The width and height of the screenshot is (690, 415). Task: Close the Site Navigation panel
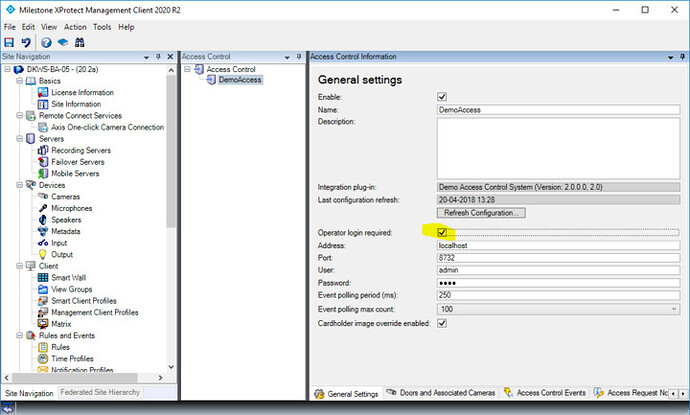coord(170,57)
